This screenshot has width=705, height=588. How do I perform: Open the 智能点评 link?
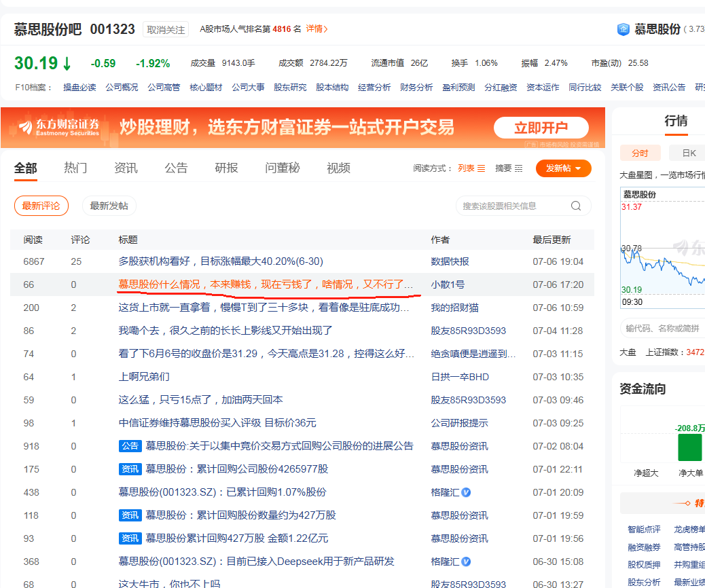click(x=644, y=529)
